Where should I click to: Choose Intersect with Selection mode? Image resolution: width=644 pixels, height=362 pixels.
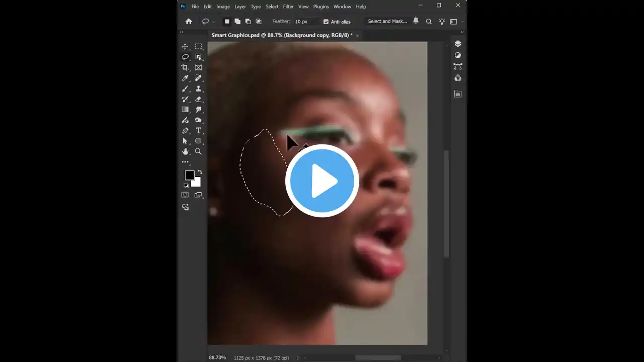[x=259, y=22]
